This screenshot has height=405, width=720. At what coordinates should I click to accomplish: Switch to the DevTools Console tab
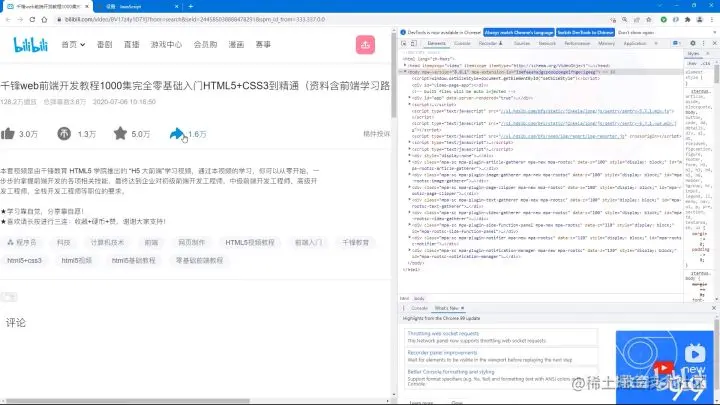coord(462,43)
